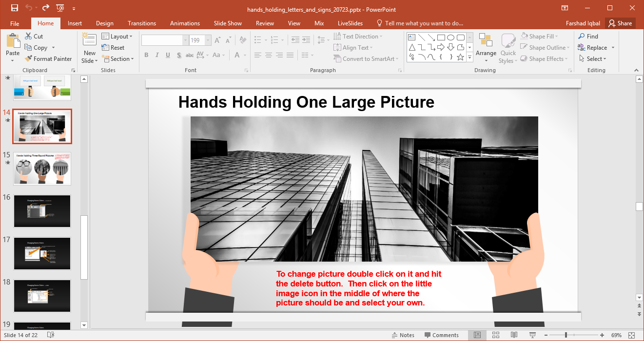644x341 pixels.
Task: Open Reading View from status bar
Action: click(x=514, y=335)
